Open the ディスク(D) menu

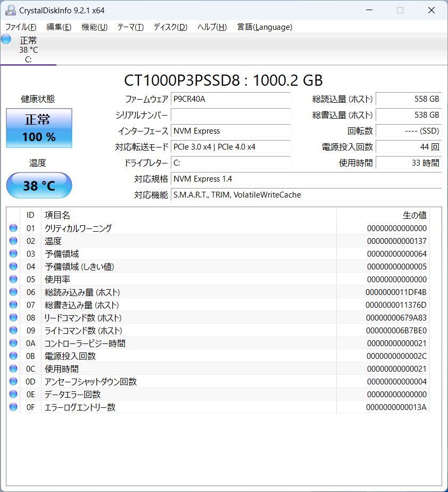tap(171, 27)
